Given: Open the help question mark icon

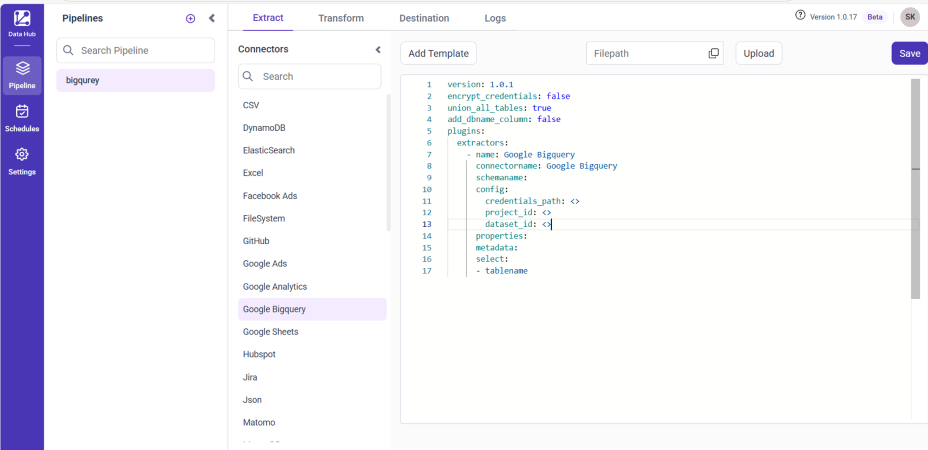Looking at the screenshot, I should 800,15.
